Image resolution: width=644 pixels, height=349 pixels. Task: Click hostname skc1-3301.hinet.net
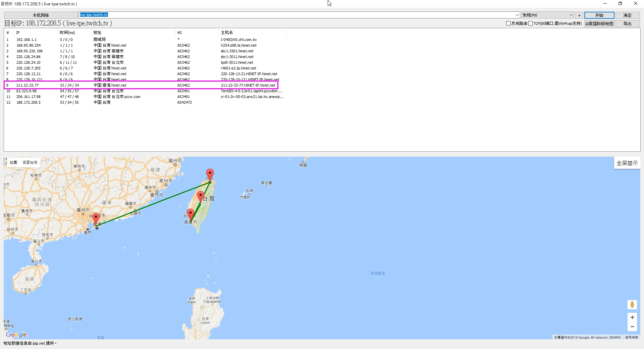pyautogui.click(x=237, y=51)
